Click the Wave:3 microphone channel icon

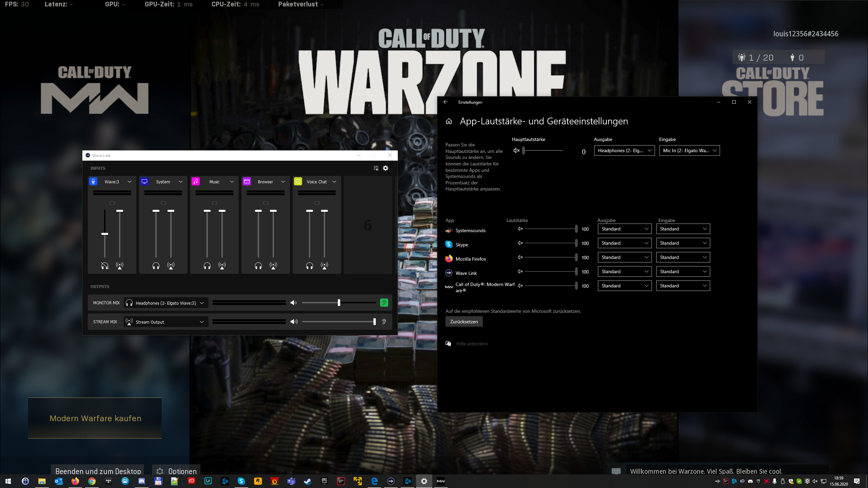93,182
